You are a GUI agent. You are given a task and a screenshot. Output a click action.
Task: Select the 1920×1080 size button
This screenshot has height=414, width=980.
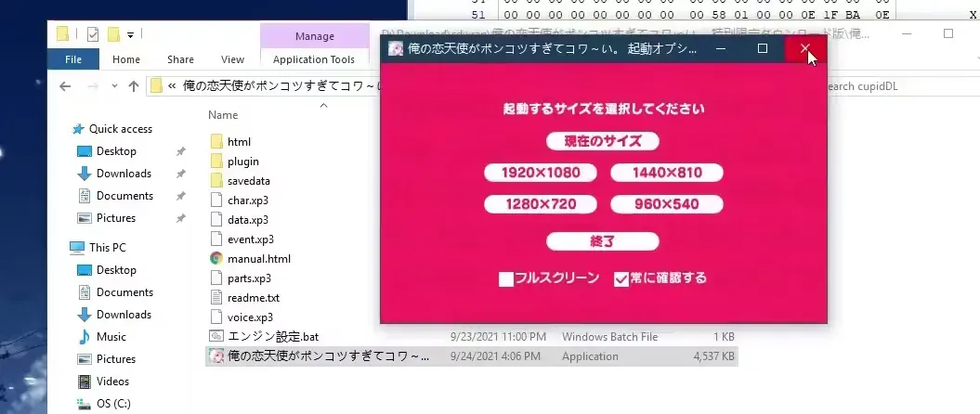click(x=541, y=173)
